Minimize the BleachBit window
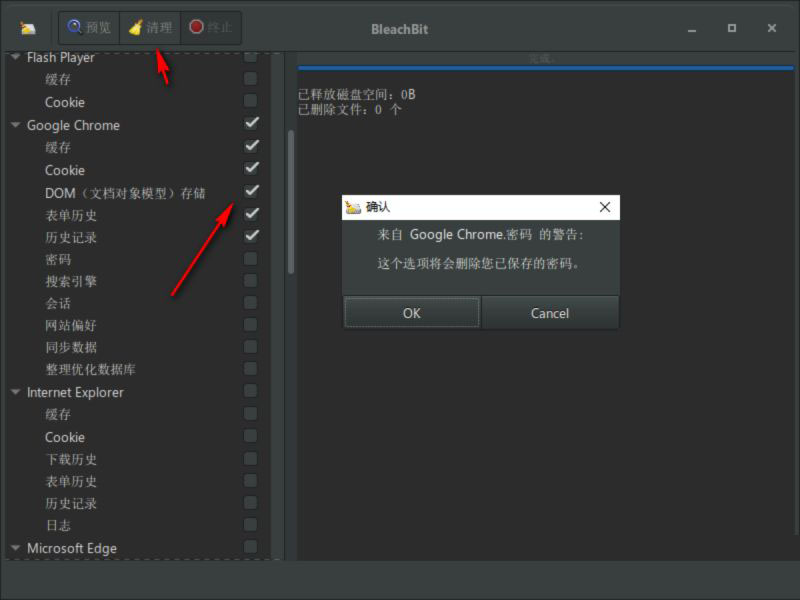 click(x=692, y=29)
